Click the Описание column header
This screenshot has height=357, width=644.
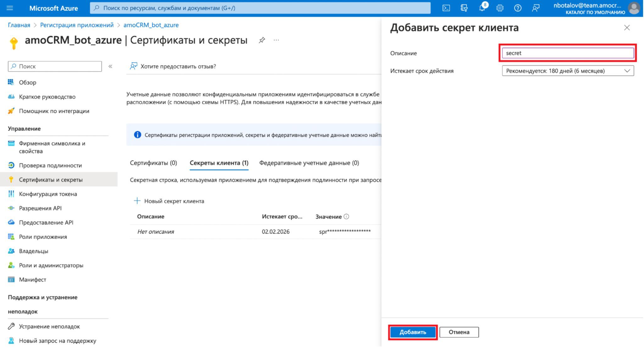point(151,216)
